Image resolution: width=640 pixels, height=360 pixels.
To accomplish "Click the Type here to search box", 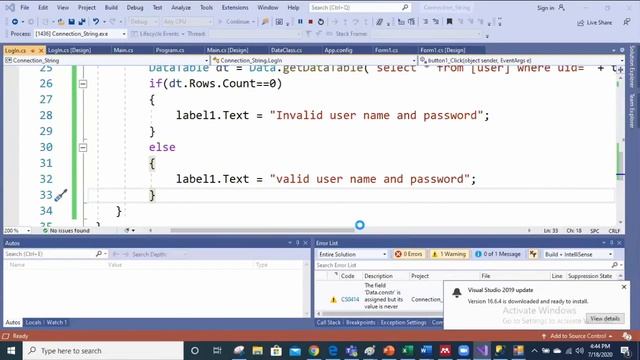I will point(104,351).
